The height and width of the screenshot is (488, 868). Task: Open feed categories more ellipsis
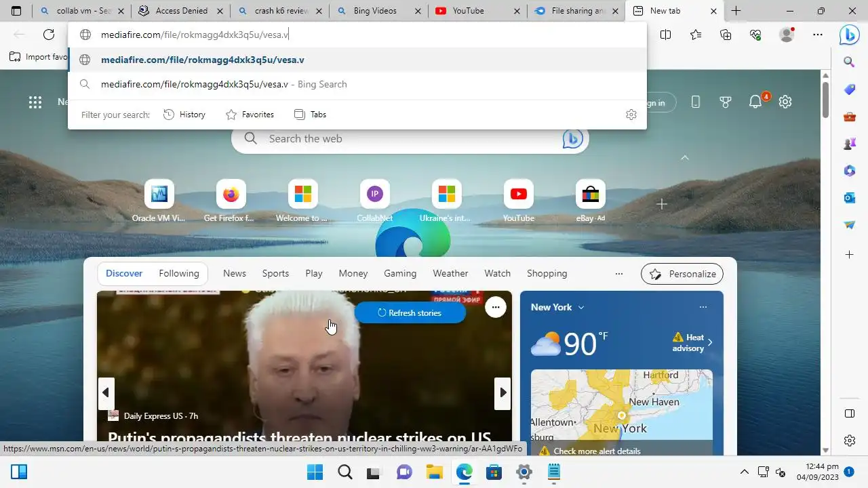point(618,274)
